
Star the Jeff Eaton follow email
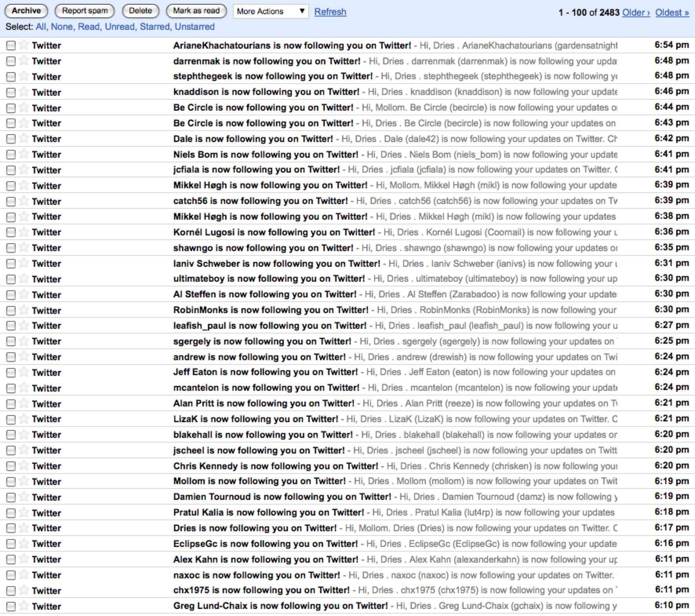[24, 372]
